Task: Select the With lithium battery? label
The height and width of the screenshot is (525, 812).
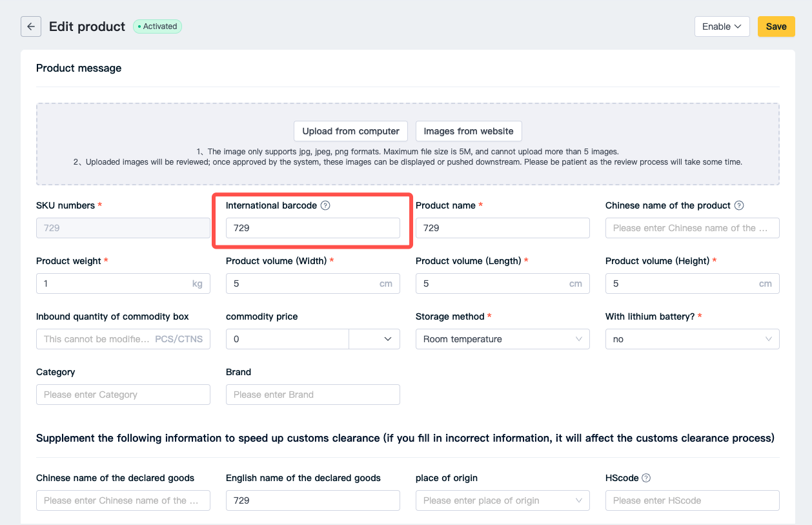Action: point(651,316)
